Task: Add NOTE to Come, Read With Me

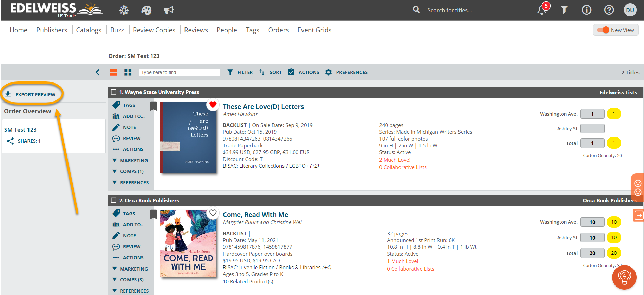Action: pos(124,236)
